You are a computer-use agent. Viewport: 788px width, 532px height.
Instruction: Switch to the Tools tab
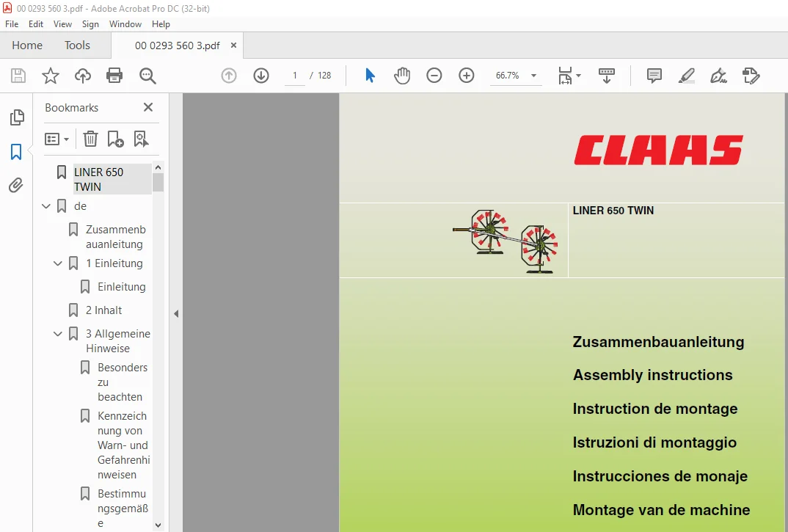tap(77, 45)
